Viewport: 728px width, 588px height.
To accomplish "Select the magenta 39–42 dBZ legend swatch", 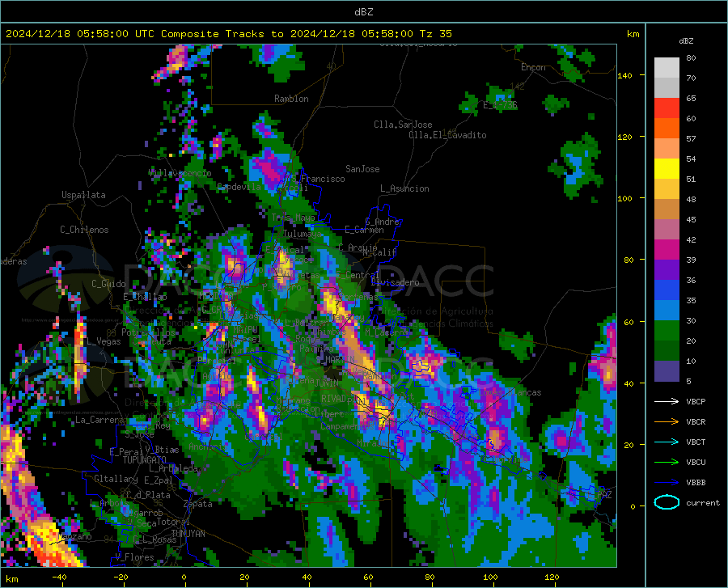I will [x=667, y=250].
